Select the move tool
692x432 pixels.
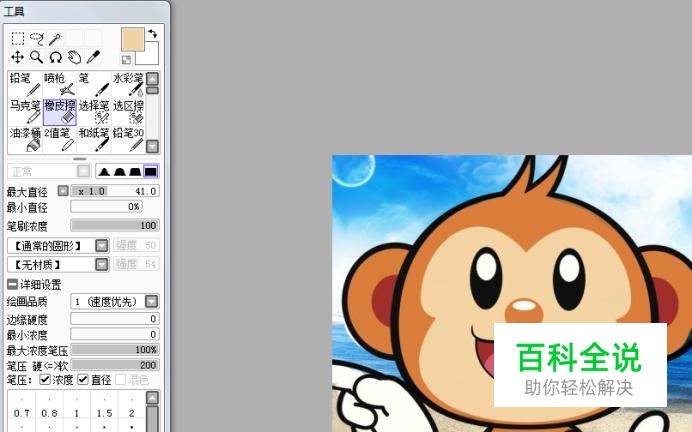18,57
